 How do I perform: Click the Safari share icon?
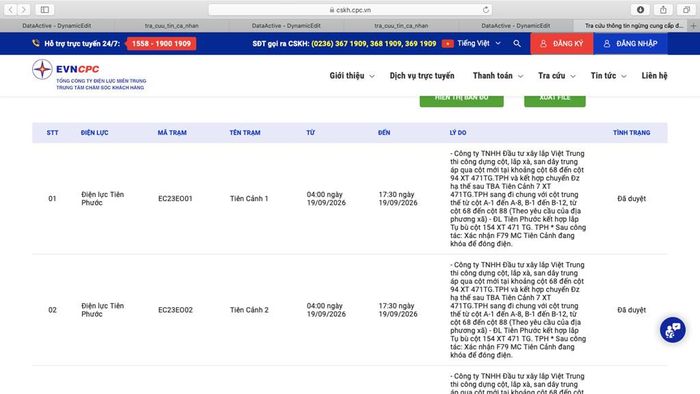coord(663,10)
